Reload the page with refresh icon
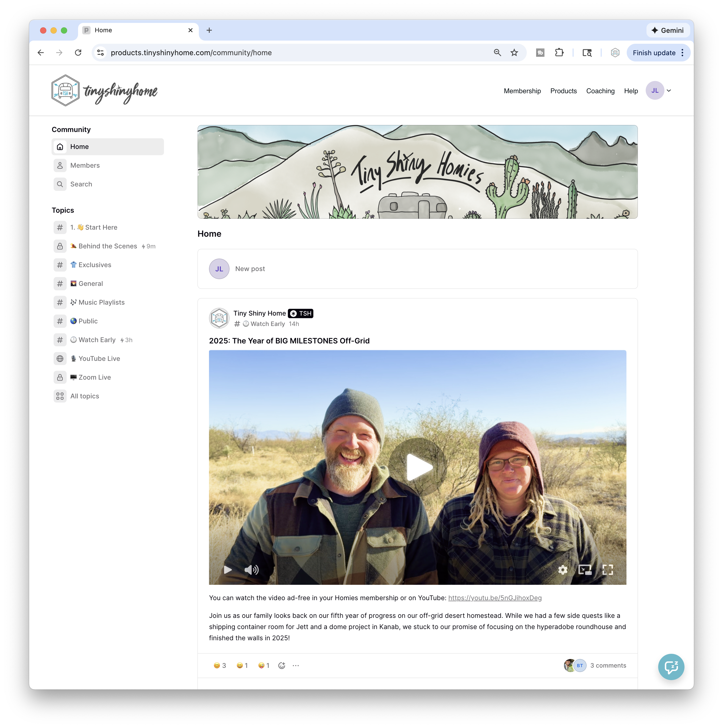Viewport: 723px width, 728px height. [x=78, y=53]
